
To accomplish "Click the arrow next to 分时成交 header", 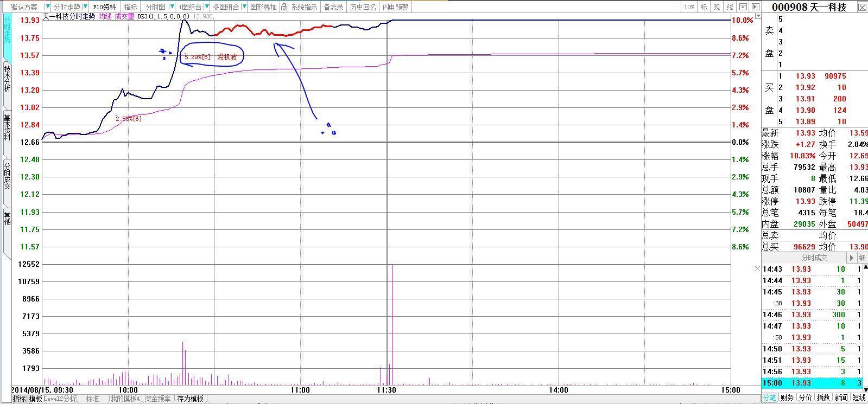I will [851, 258].
